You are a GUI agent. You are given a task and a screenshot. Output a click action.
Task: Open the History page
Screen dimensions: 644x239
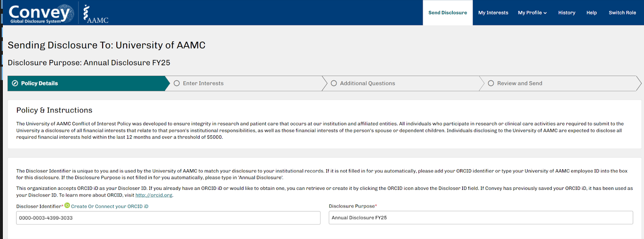(x=566, y=13)
